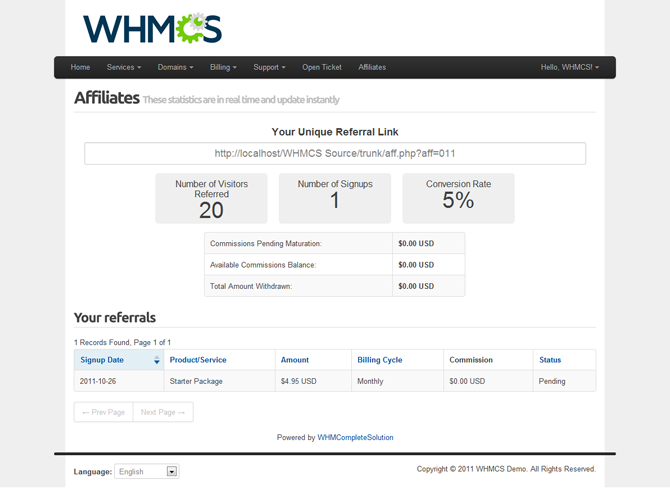Click the 'Your referrals' heading
This screenshot has height=488, width=670.
115,317
